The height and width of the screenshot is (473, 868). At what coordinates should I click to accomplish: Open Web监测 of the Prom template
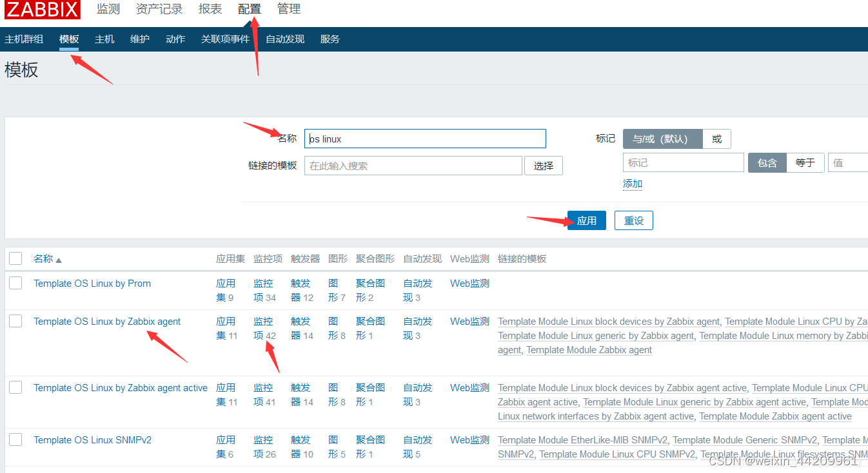click(x=469, y=284)
